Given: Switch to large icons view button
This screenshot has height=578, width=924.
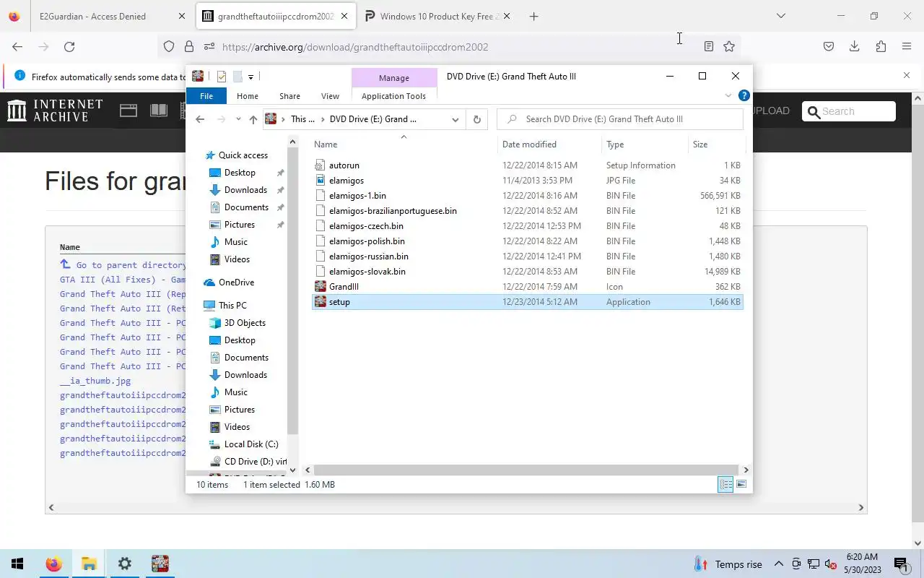Looking at the screenshot, I should (x=741, y=485).
